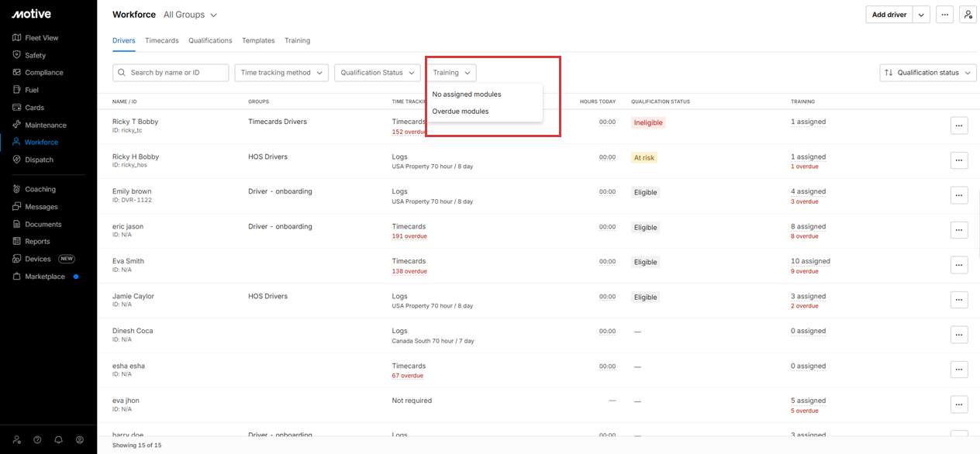Open the Compliance section

[x=43, y=73]
